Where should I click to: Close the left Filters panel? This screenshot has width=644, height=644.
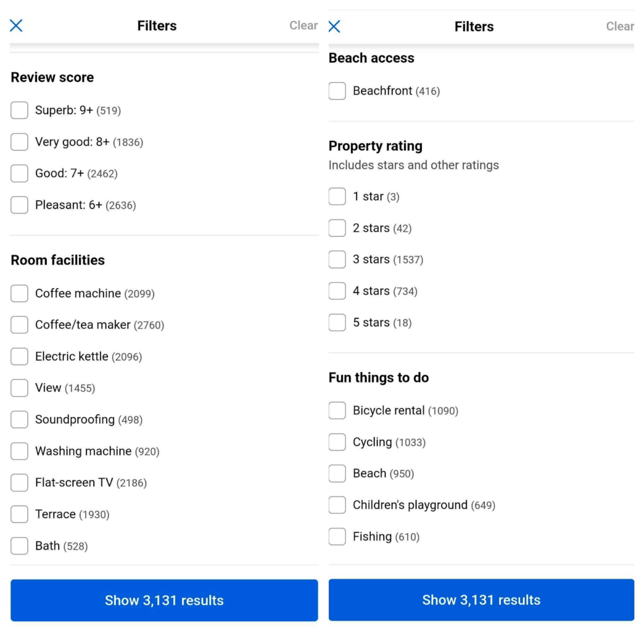[16, 25]
